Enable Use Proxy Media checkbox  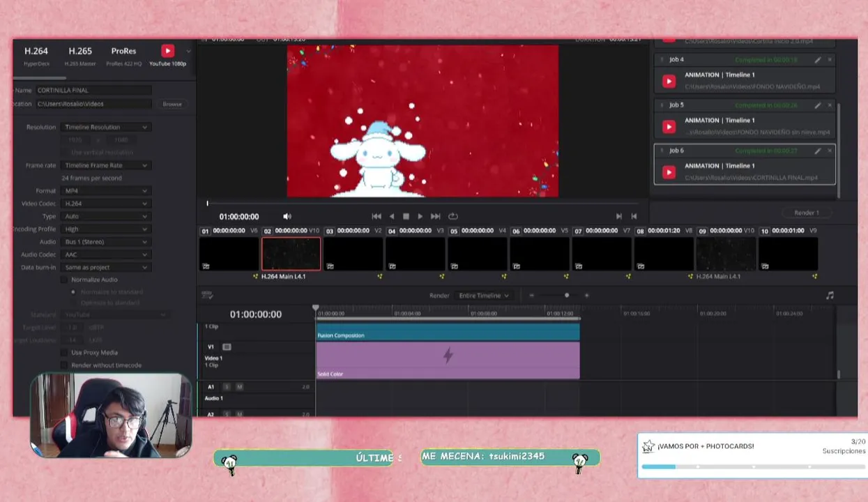pyautogui.click(x=64, y=353)
